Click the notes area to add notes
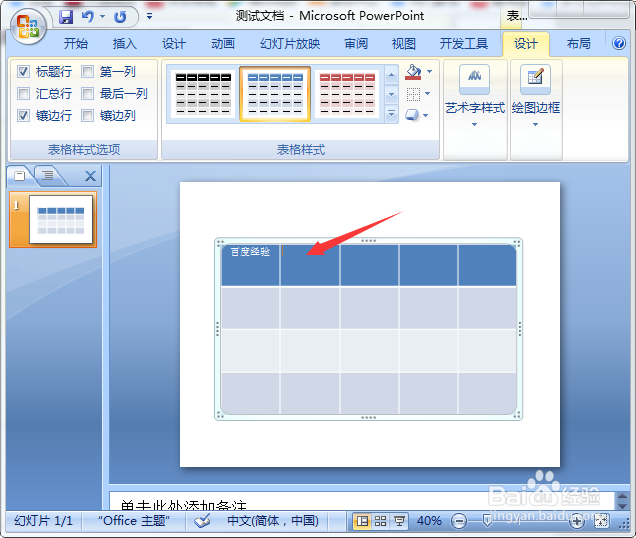 pos(362,501)
